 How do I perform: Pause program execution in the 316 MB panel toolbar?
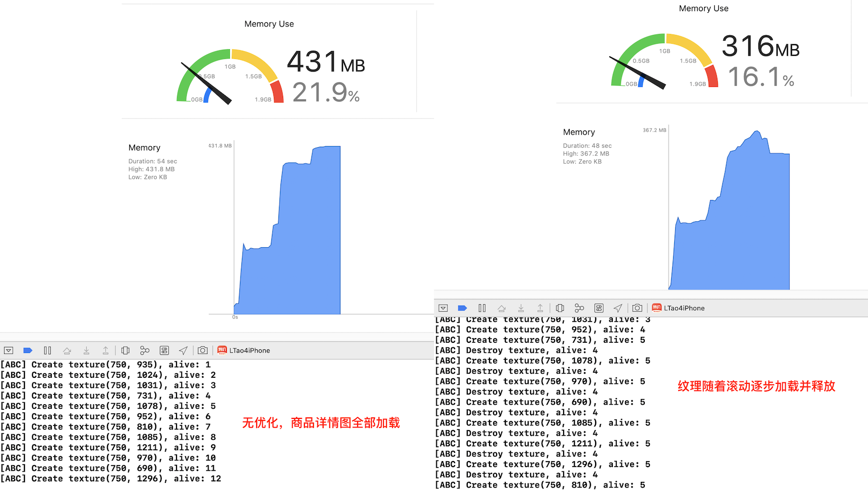pyautogui.click(x=482, y=308)
